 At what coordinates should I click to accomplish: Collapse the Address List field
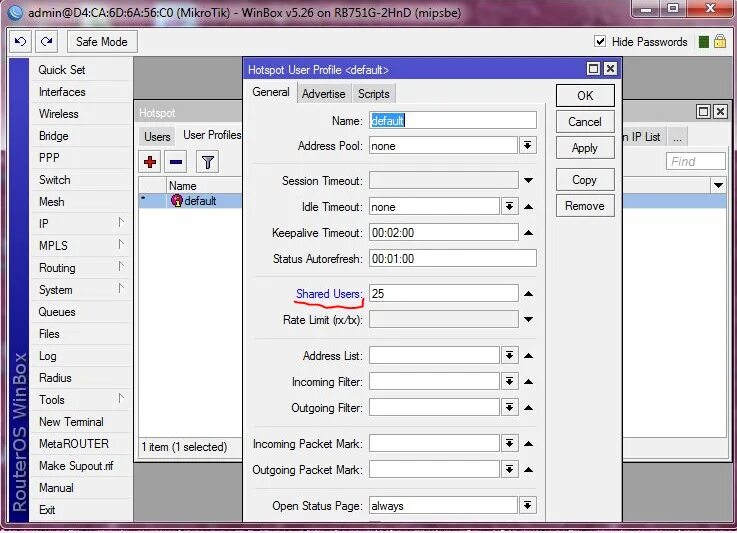(528, 356)
